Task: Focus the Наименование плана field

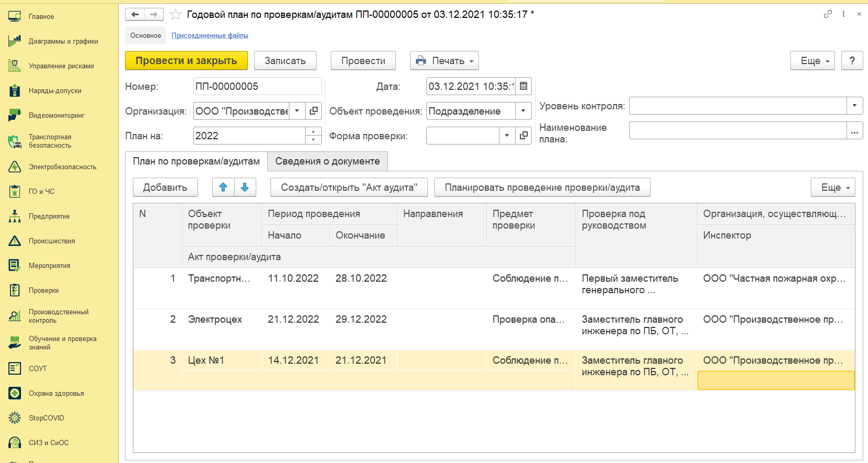Action: coord(738,130)
